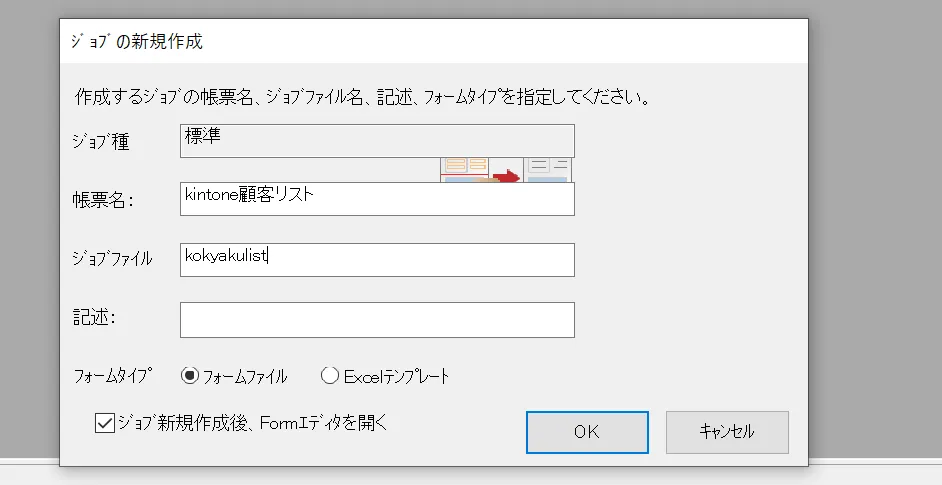Viewport: 942px width, 485px height.
Task: Click the フォームタイプ label
Action: click(114, 377)
